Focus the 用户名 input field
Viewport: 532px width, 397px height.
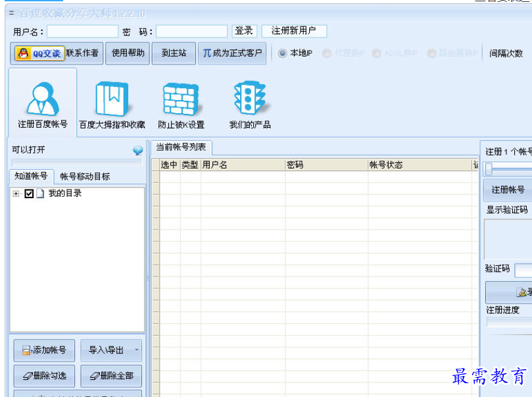(x=82, y=31)
